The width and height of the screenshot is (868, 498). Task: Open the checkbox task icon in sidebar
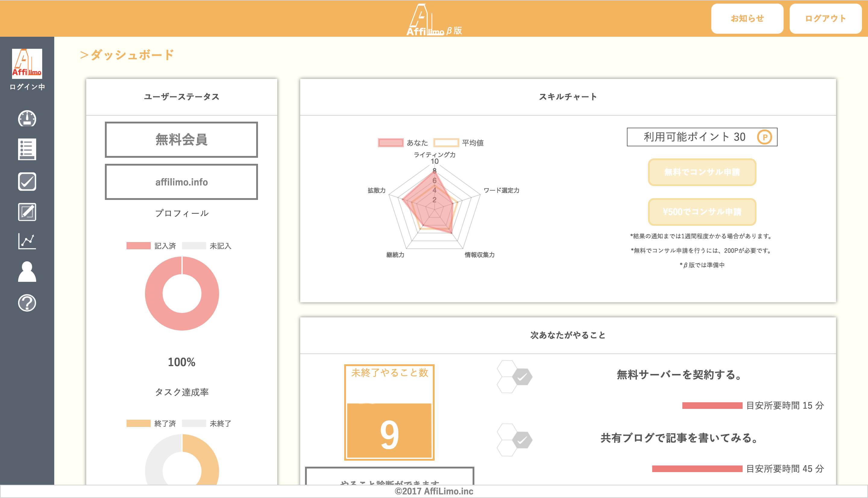point(27,181)
